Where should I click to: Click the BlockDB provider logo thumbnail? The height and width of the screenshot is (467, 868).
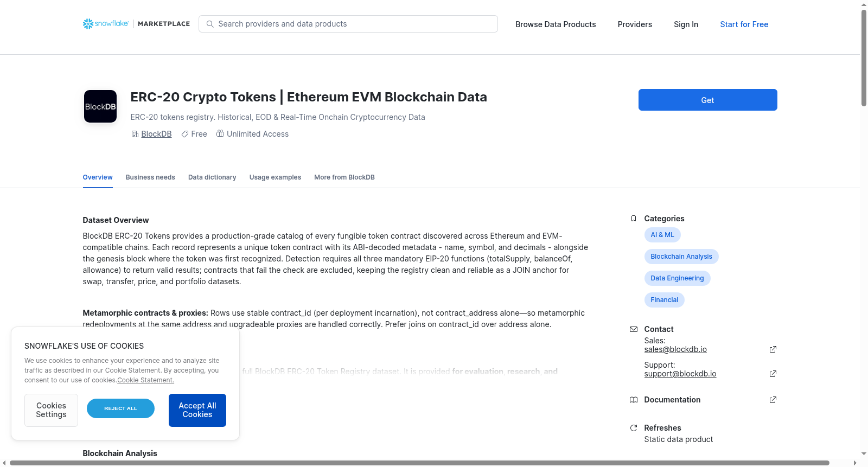tap(100, 106)
